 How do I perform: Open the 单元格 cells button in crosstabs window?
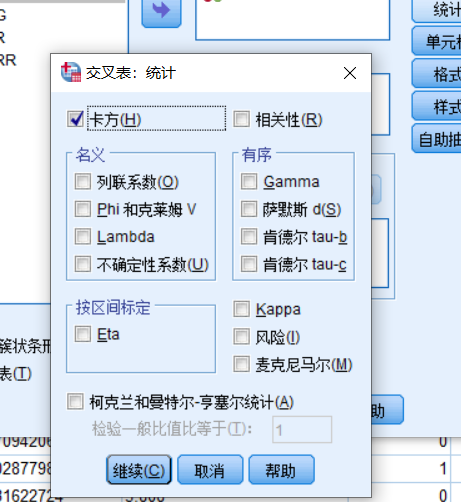pyautogui.click(x=437, y=42)
